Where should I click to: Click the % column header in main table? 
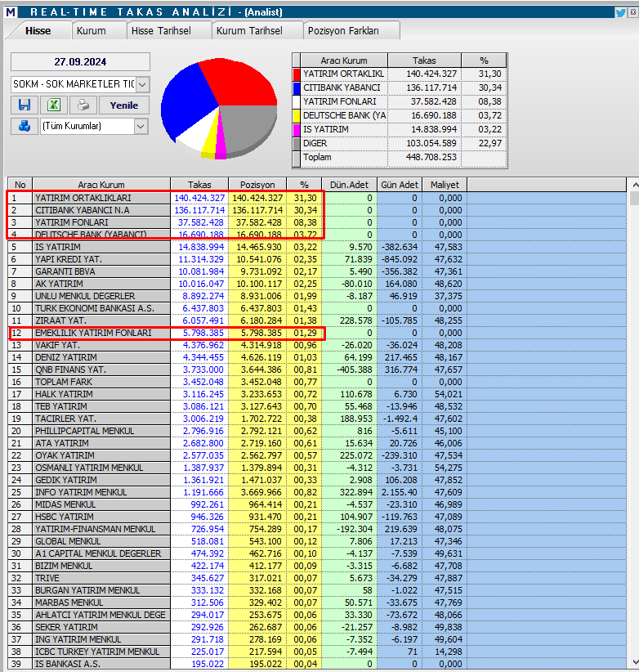304,185
